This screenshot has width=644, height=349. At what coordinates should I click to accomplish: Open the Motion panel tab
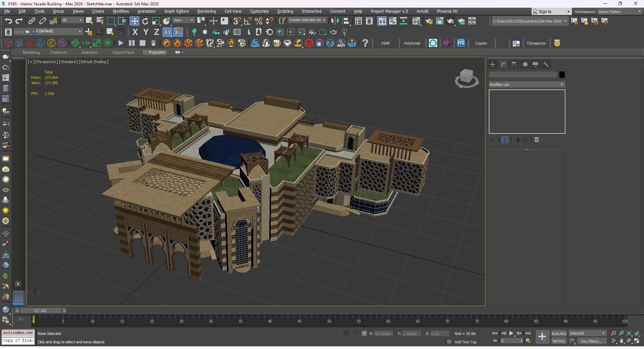pos(525,64)
